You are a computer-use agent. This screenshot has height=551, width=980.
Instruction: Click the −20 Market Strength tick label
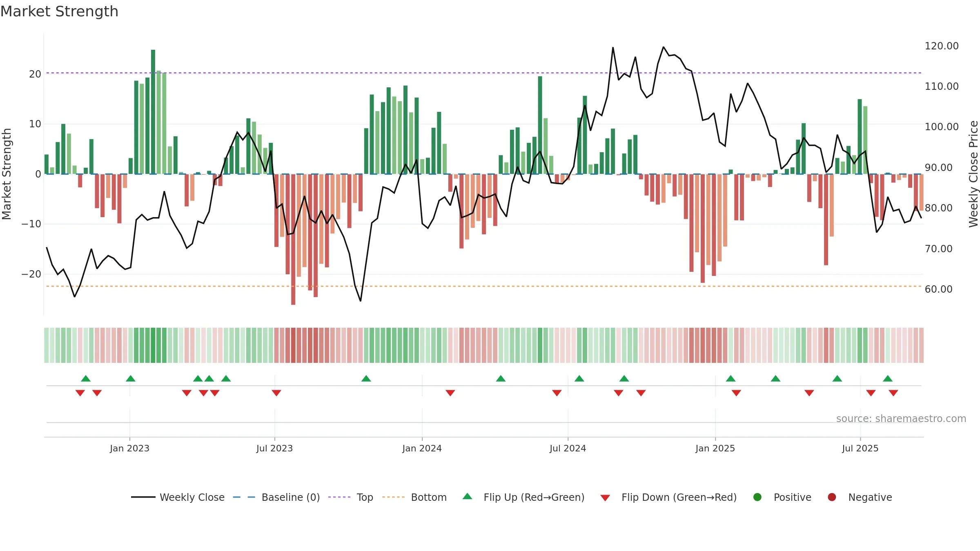point(31,274)
